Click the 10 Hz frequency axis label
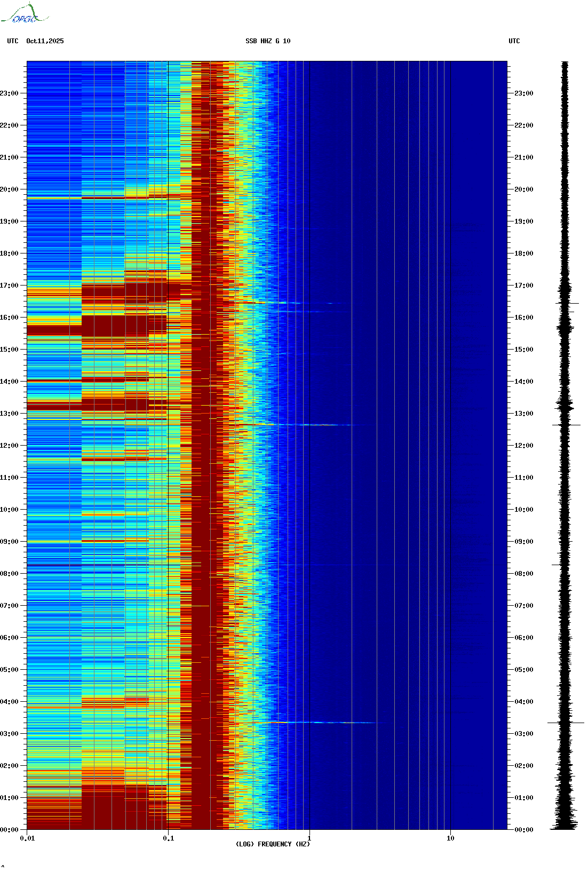 click(x=450, y=838)
